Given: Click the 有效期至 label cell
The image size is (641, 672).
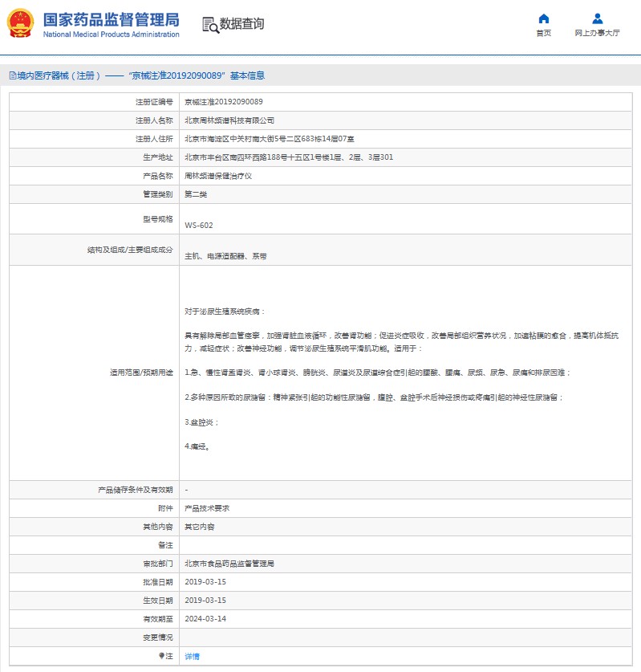Looking at the screenshot, I should point(94,619).
